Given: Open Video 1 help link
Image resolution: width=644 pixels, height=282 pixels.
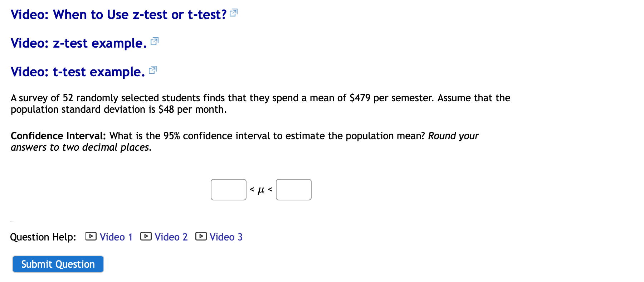Looking at the screenshot, I should click(x=116, y=237).
